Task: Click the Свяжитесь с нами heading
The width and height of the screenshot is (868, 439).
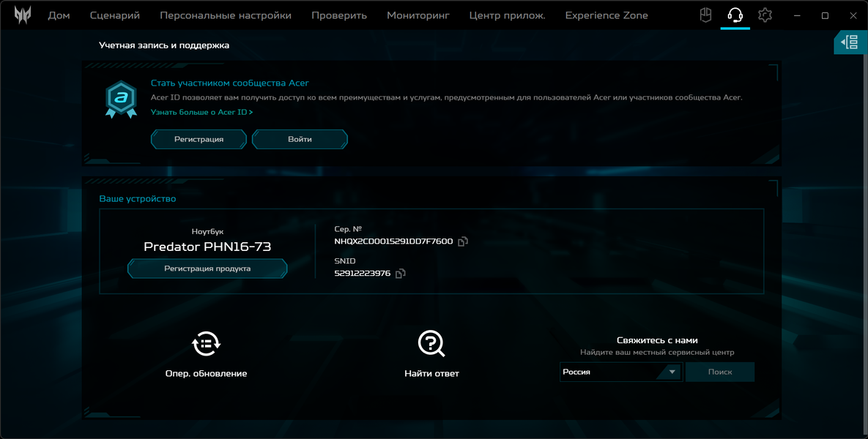Action: point(656,340)
